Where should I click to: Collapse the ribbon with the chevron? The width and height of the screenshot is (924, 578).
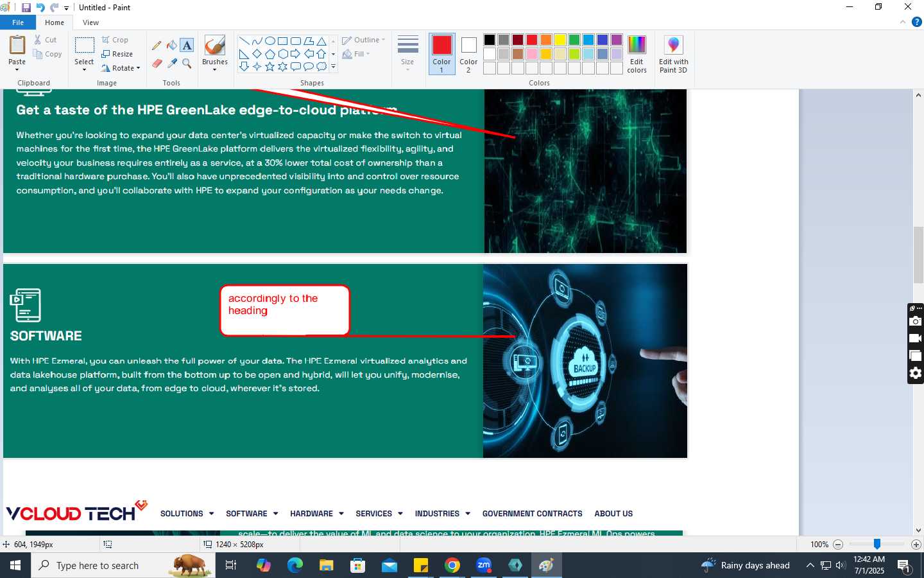(x=903, y=22)
